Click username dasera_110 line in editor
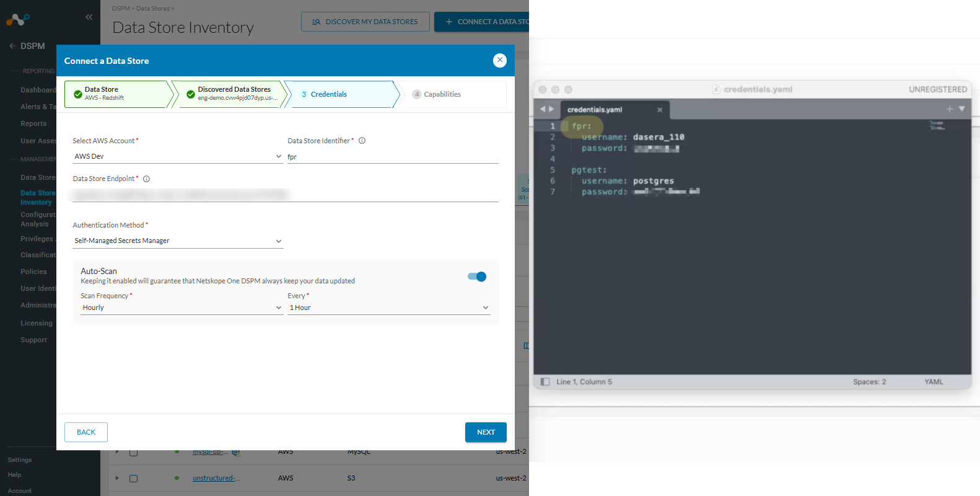 tap(632, 137)
